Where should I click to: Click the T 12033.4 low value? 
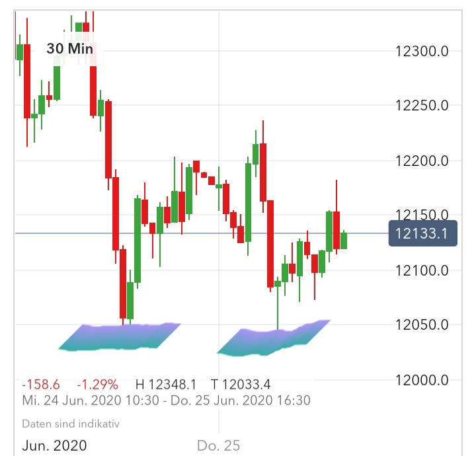[241, 385]
